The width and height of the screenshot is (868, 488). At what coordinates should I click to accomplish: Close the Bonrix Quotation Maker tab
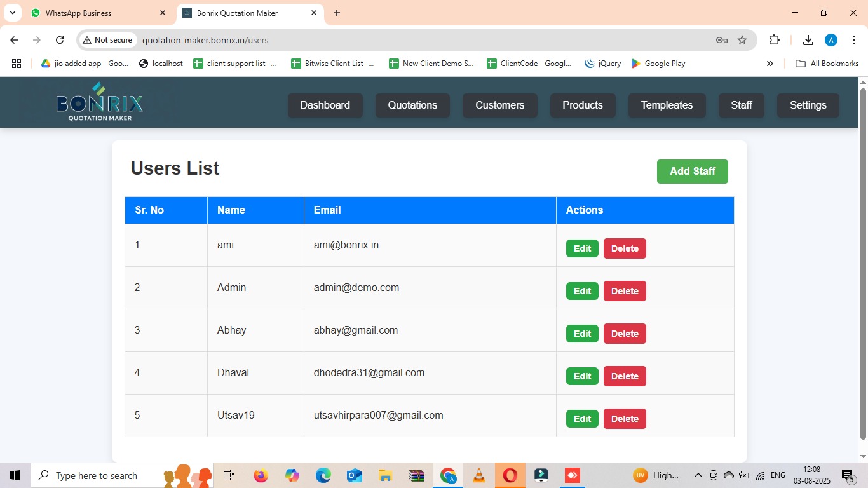point(314,13)
